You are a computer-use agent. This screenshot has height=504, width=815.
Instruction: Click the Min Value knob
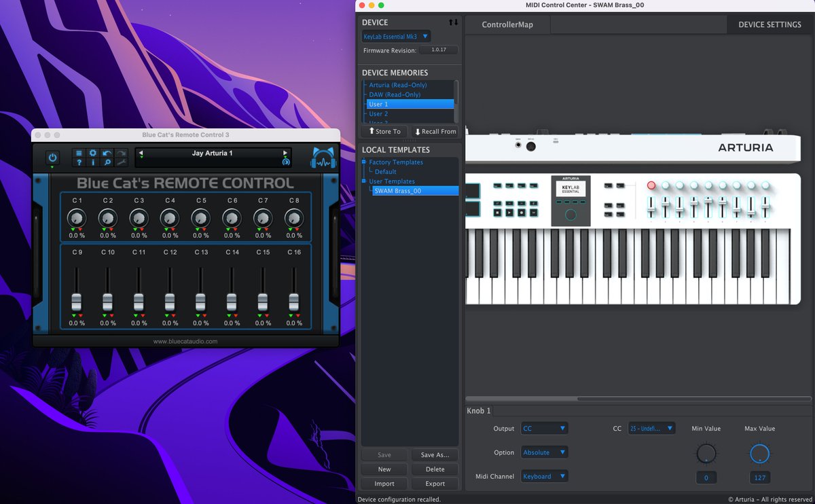(x=706, y=454)
